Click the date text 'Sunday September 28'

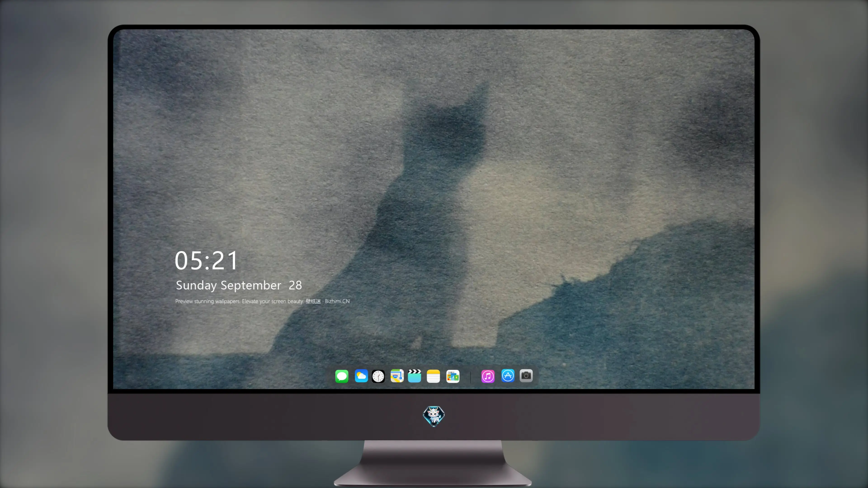pos(238,285)
